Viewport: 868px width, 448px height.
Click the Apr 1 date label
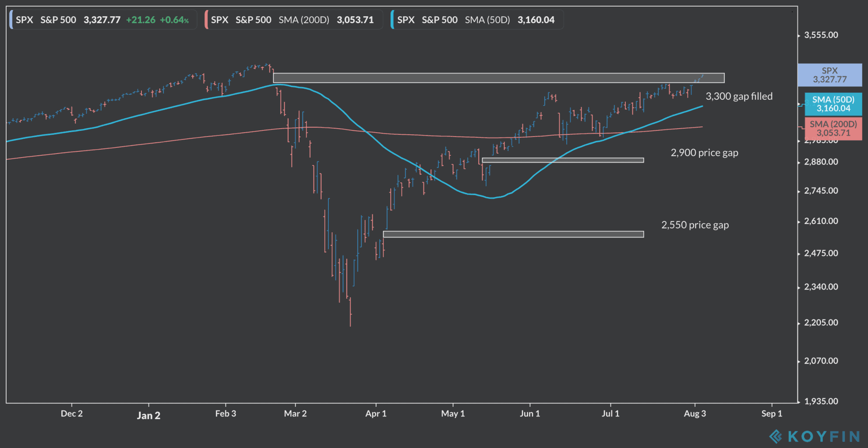click(376, 413)
